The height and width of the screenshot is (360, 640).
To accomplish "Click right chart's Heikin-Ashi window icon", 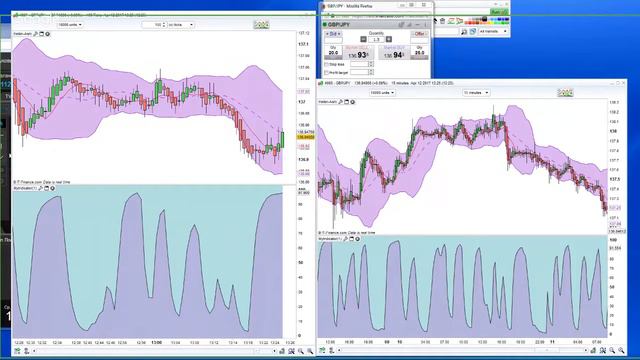I will pyautogui.click(x=347, y=102).
